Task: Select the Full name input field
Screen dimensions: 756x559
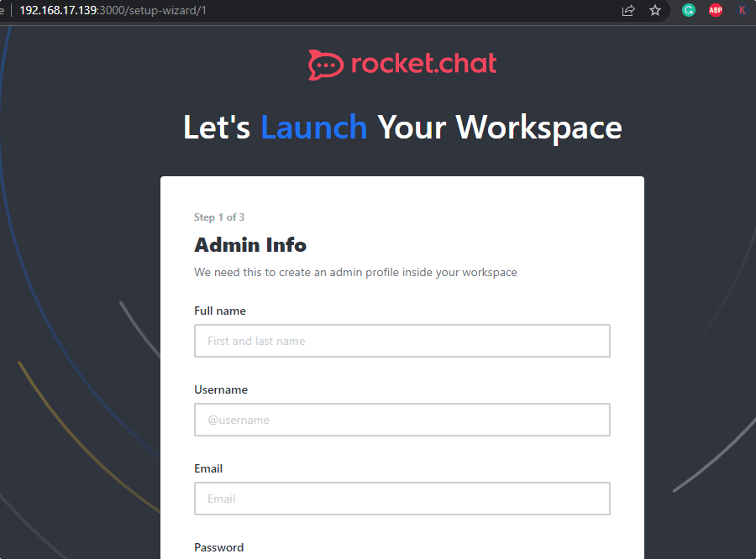Action: 402,341
